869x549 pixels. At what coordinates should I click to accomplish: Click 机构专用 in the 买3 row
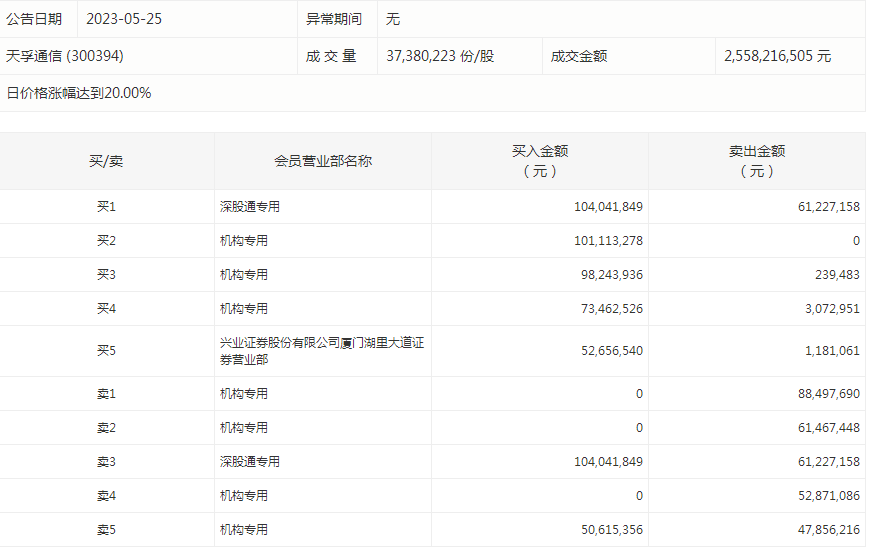point(244,274)
